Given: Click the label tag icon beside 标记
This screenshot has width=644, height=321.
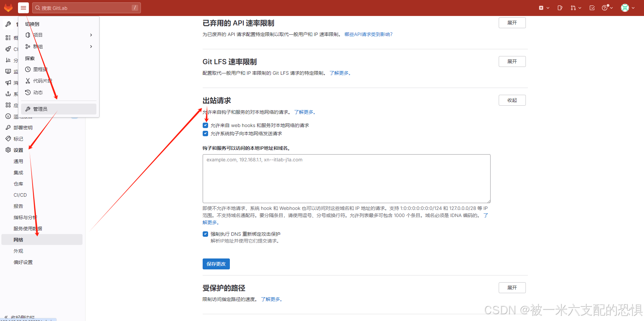Looking at the screenshot, I should [x=8, y=139].
